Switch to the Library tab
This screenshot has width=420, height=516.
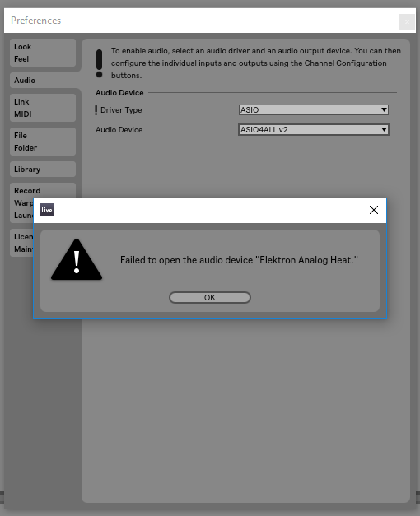pos(43,170)
